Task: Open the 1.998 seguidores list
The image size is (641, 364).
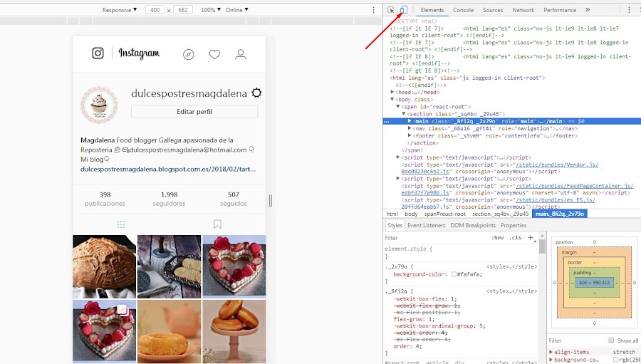Action: 170,199
